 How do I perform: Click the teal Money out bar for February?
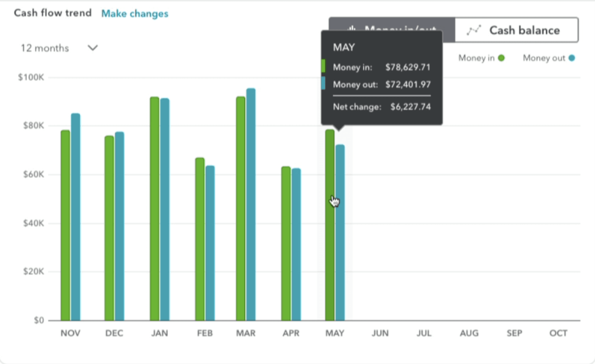pos(210,243)
